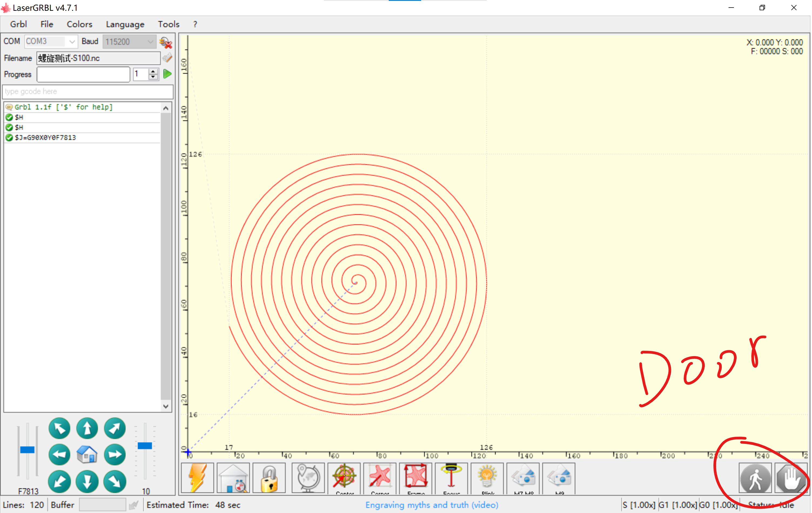Screen dimensions: 812x513
Task: Open the Grbl menu
Action: 18,24
